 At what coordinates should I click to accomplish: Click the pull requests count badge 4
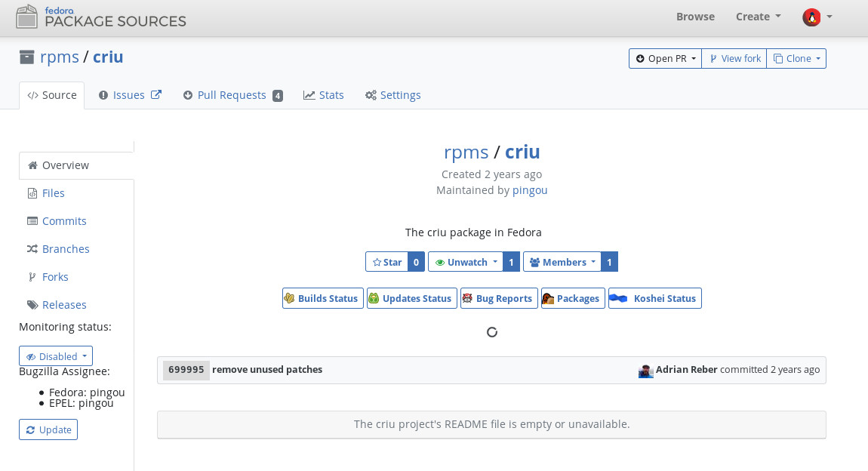[278, 96]
